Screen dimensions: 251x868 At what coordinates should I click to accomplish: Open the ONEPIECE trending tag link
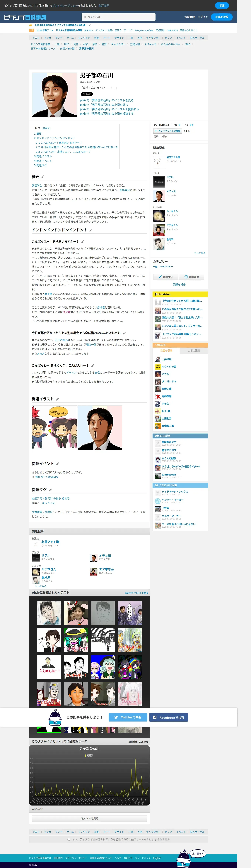[172, 31]
